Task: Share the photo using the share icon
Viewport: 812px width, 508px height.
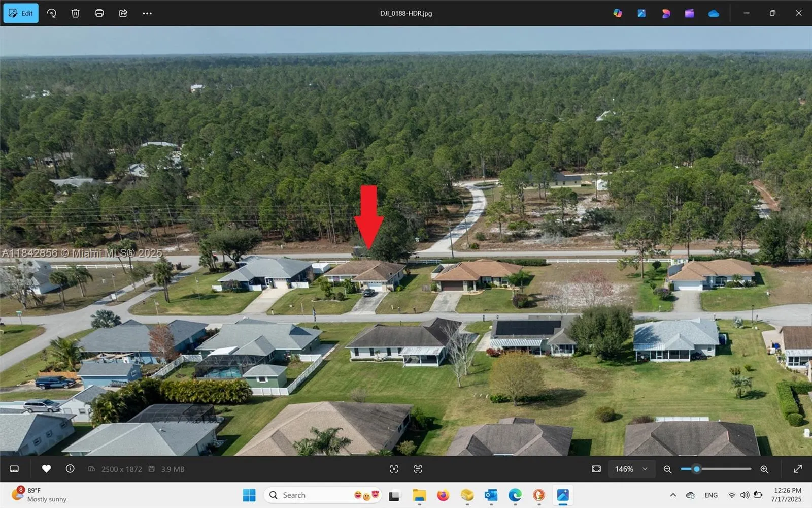Action: (123, 13)
